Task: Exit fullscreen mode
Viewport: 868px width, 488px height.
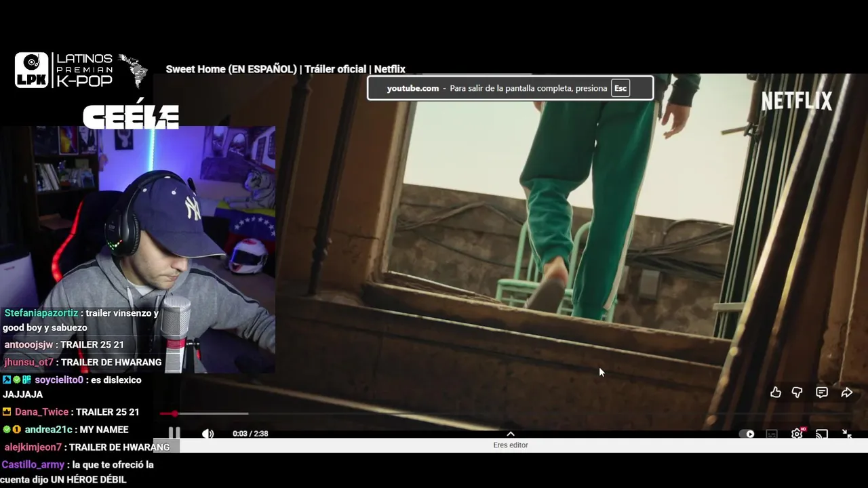Action: pyautogui.click(x=847, y=434)
